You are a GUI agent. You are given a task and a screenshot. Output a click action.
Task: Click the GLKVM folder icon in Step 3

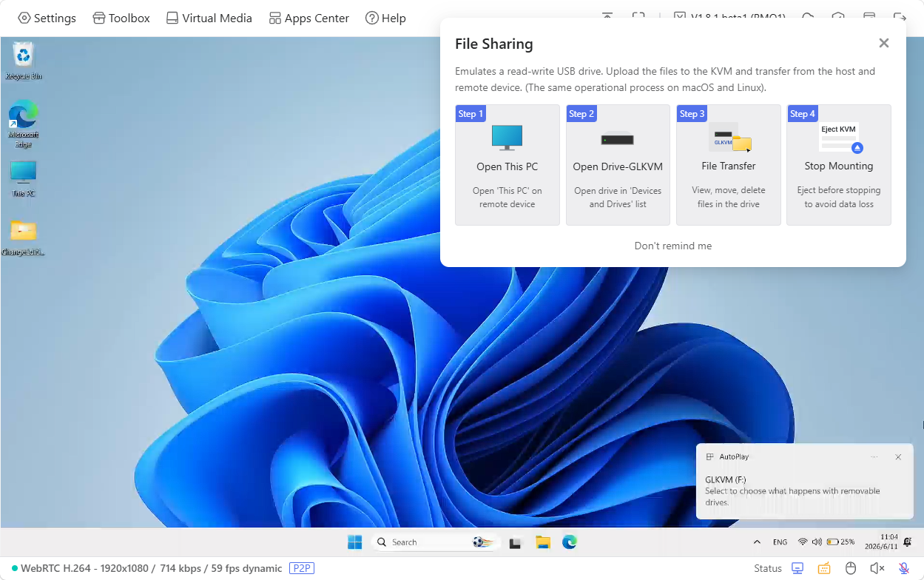pyautogui.click(x=729, y=138)
